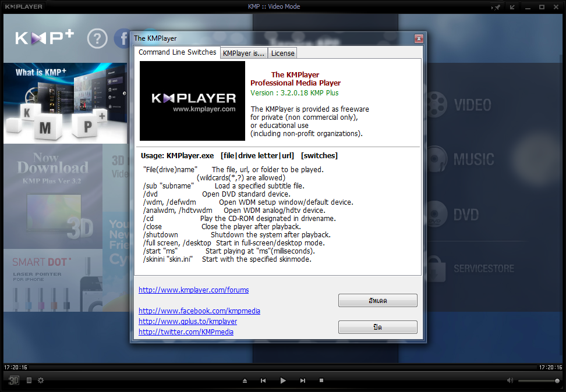The image size is (566, 392).
Task: Open the twitter.com/KMPmedia link
Action: point(186,332)
